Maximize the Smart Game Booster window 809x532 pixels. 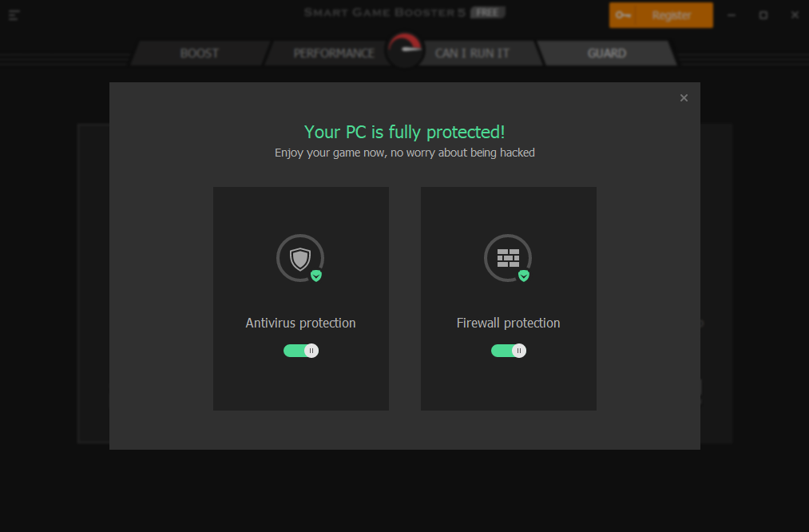tap(763, 15)
